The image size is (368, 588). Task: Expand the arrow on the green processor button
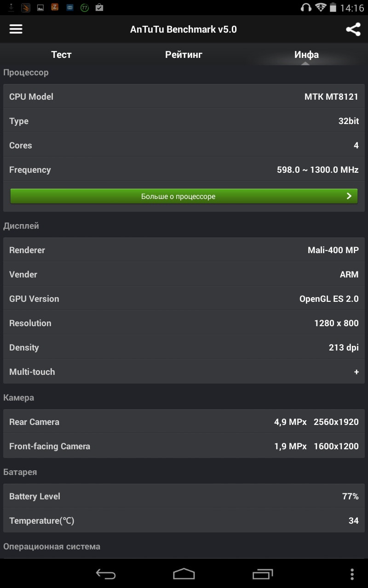coord(349,196)
